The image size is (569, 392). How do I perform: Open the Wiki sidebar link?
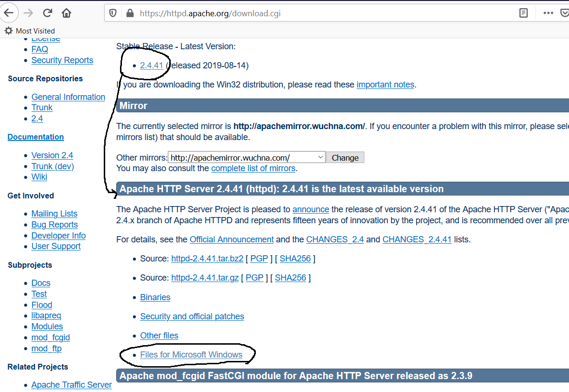pos(39,177)
